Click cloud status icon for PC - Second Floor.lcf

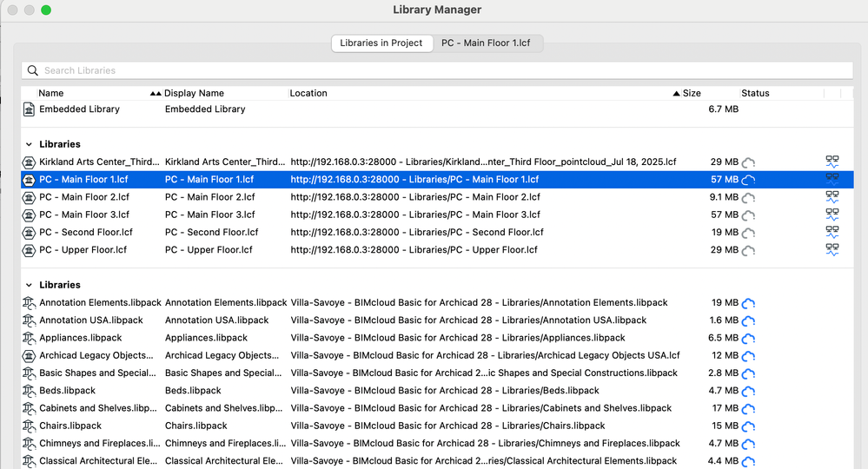point(748,233)
